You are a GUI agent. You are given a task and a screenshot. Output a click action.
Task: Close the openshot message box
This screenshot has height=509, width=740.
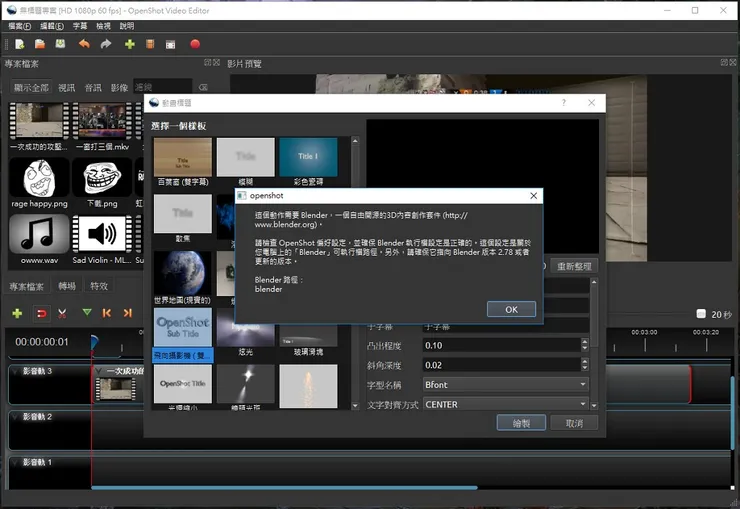(x=534, y=195)
